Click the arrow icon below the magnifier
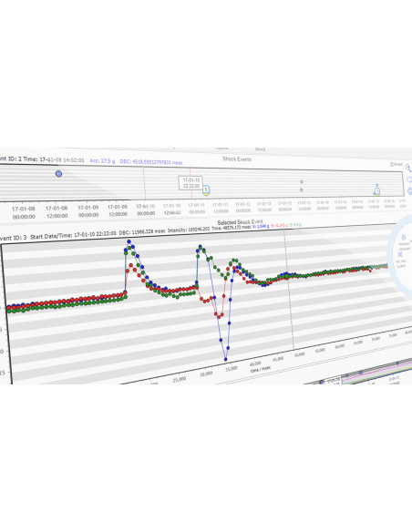The width and height of the screenshot is (412, 532). tap(409, 179)
